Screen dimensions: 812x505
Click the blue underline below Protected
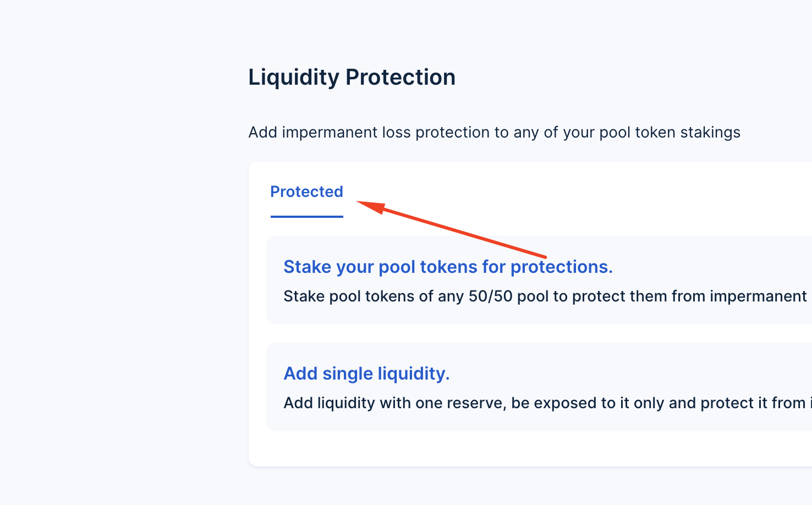pyautogui.click(x=306, y=218)
